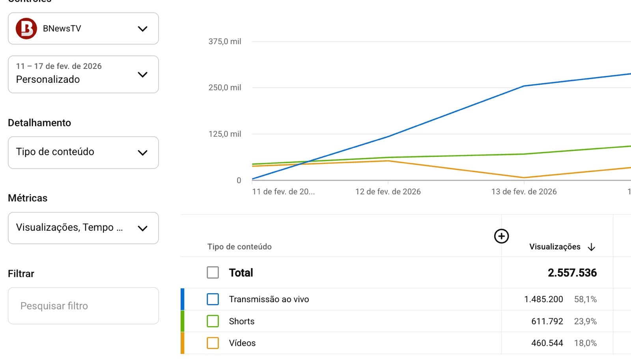Click the blue Transmissão ao vivo color bar
The width and height of the screenshot is (631, 364).
183,299
